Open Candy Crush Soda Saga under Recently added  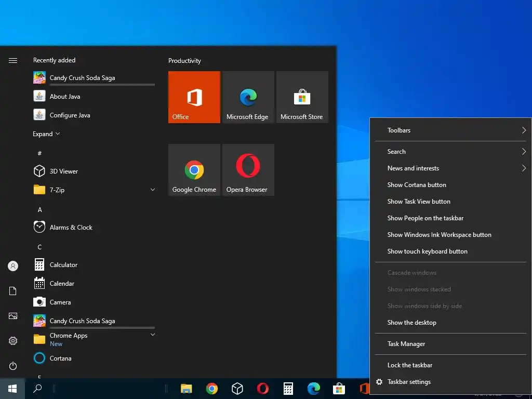(x=94, y=78)
